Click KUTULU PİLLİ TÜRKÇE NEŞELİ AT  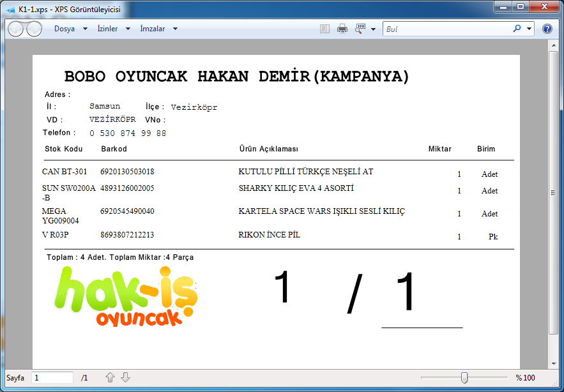click(306, 172)
